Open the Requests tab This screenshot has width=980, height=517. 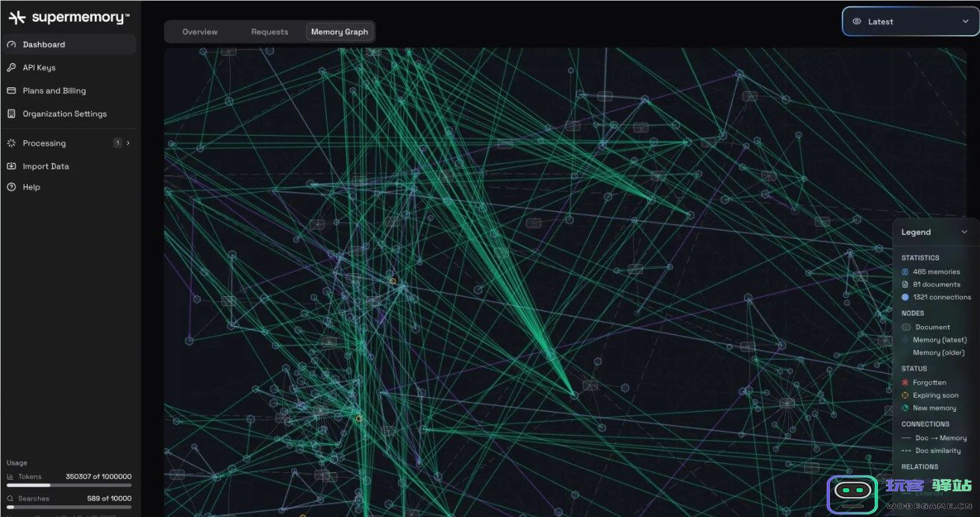click(269, 31)
